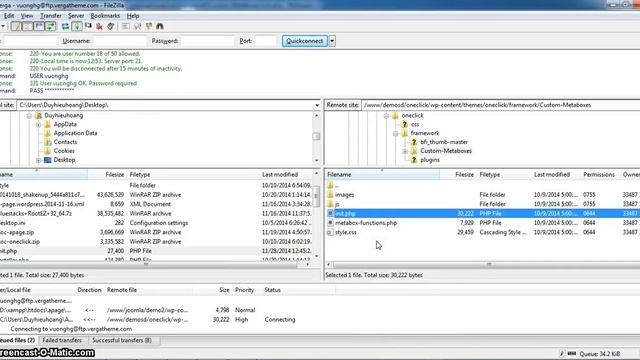Viewport: 640px width, 360px height.
Task: Click the css unknown folder icon
Action: [x=404, y=124]
